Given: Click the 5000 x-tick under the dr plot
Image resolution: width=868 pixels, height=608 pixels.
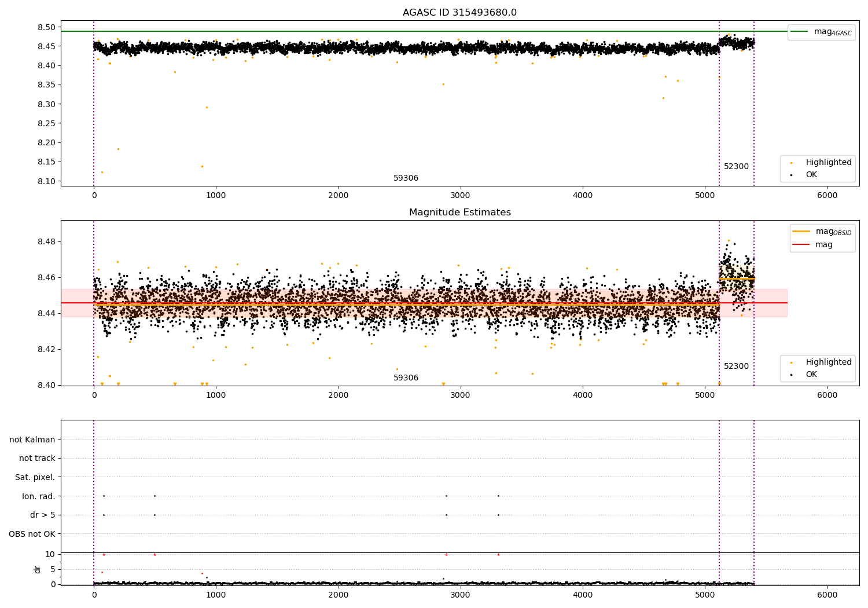Looking at the screenshot, I should 705,595.
